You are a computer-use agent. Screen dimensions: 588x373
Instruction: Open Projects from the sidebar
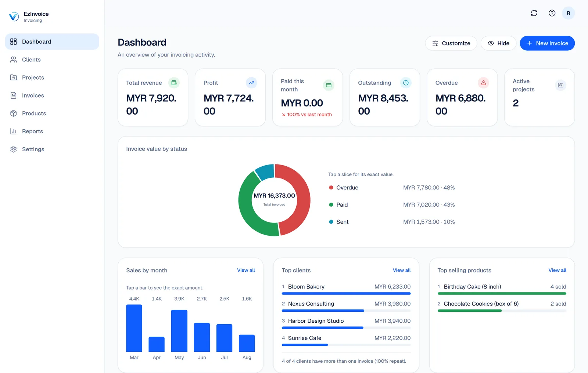tap(52, 77)
